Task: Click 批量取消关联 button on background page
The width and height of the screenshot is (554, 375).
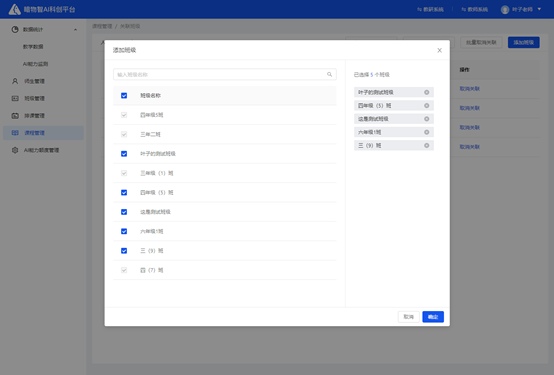Action: 481,42
